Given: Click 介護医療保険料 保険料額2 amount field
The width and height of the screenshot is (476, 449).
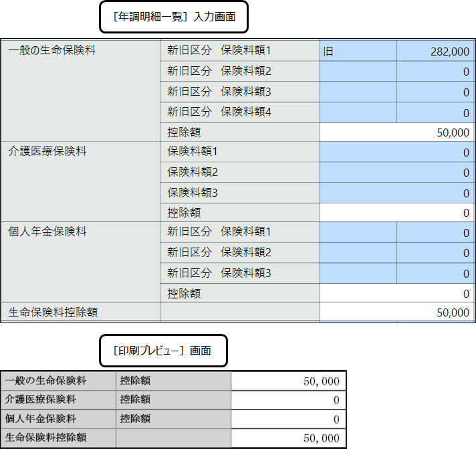Looking at the screenshot, I should pyautogui.click(x=397, y=172).
